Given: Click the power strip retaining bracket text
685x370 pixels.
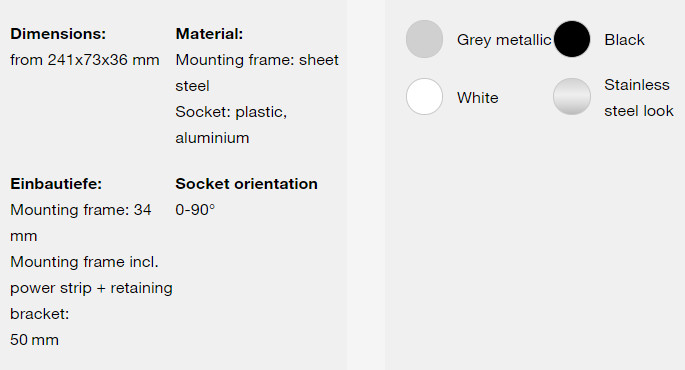Looking at the screenshot, I should click(91, 287).
